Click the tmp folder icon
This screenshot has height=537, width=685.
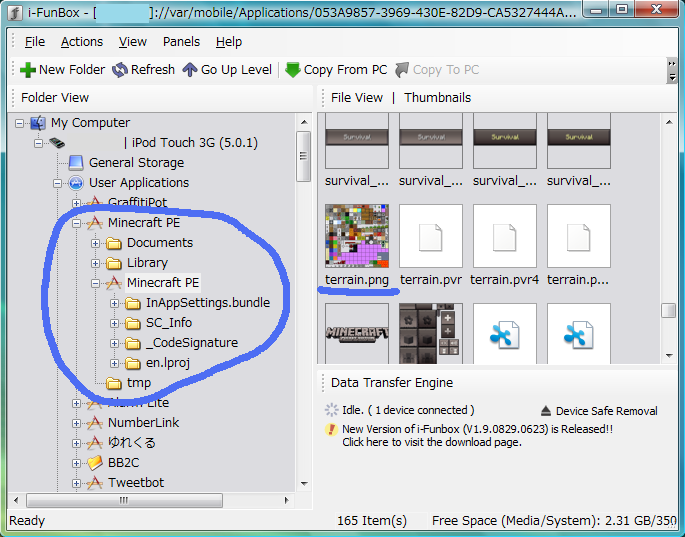coord(114,384)
